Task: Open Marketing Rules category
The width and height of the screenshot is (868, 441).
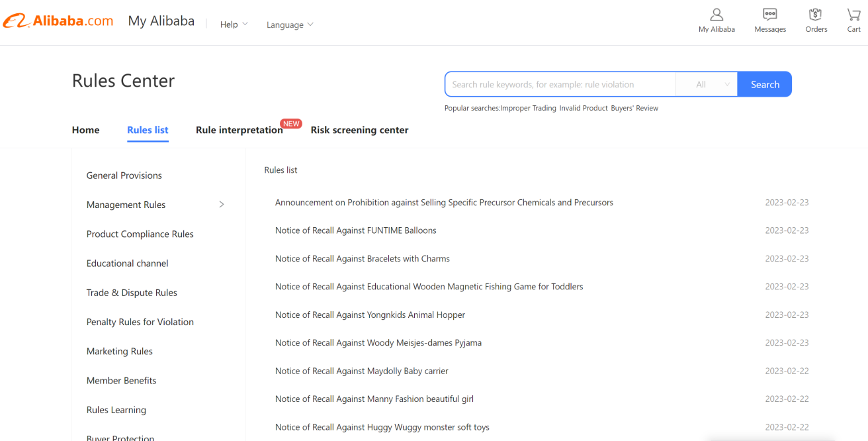Action: [119, 351]
